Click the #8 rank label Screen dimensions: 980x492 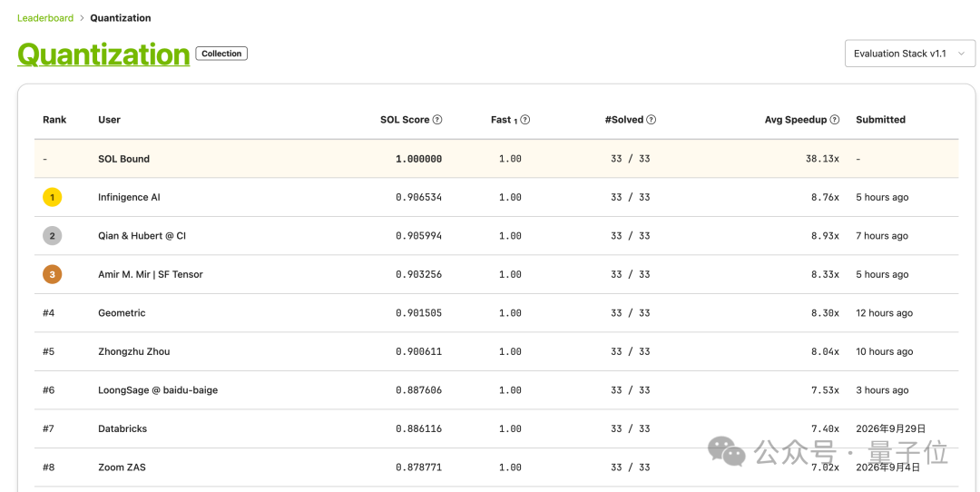[49, 467]
